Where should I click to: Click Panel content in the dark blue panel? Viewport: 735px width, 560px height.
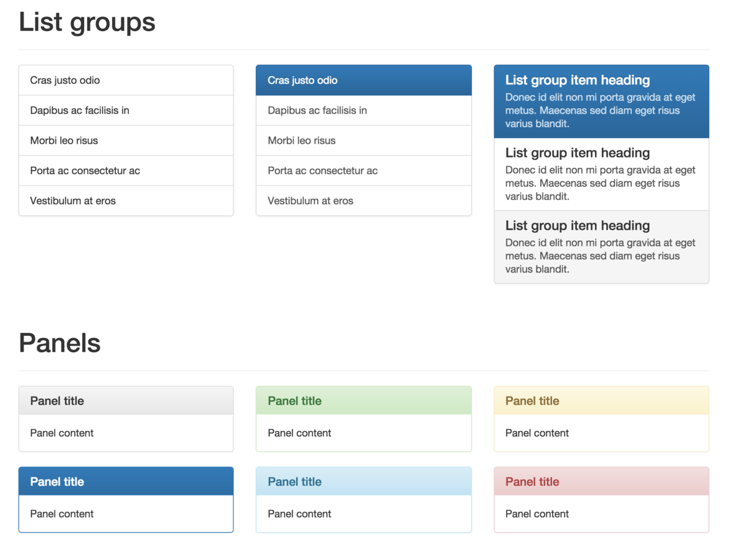click(62, 513)
